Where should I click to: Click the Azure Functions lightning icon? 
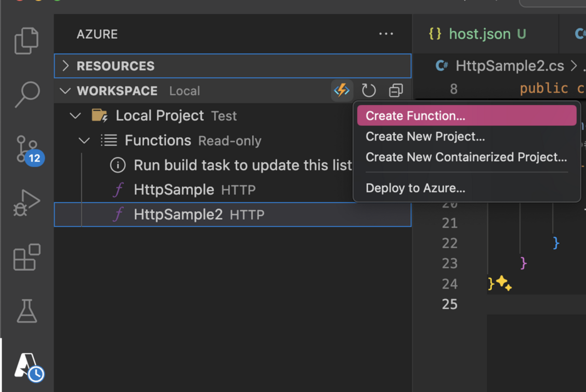pyautogui.click(x=342, y=91)
